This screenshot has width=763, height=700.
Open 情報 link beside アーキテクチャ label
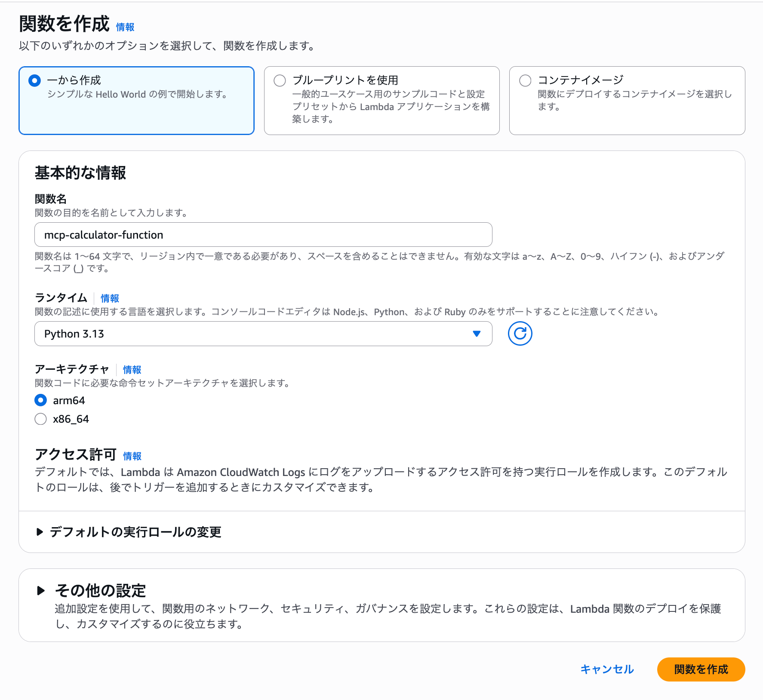[x=132, y=369]
